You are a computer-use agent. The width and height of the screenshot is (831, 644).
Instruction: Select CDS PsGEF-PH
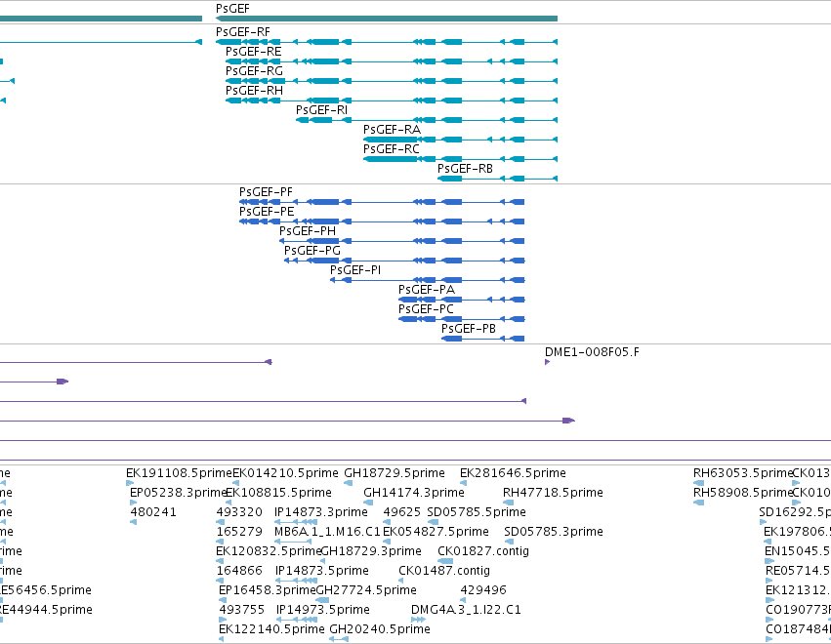pyautogui.click(x=401, y=241)
